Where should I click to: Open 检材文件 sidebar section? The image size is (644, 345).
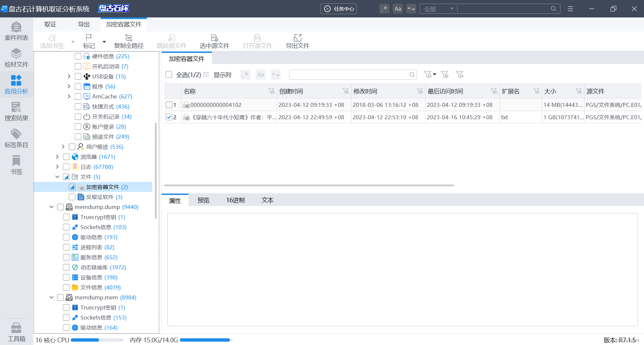tap(16, 58)
